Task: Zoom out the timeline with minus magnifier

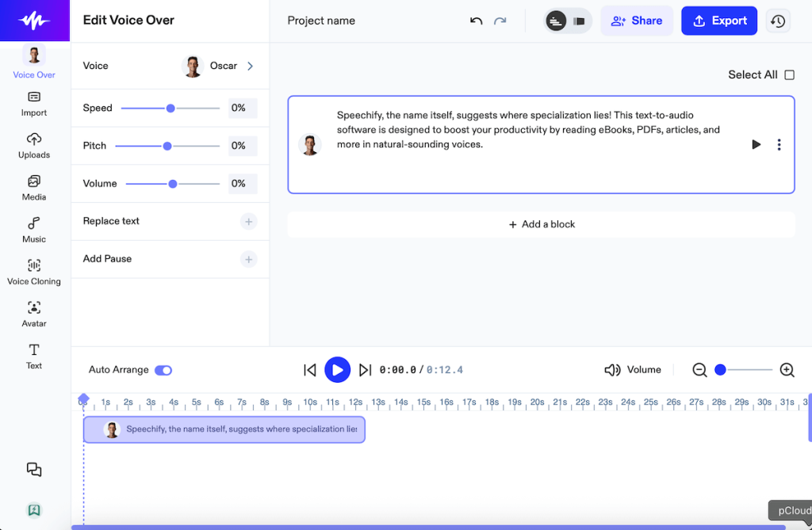Action: pyautogui.click(x=699, y=370)
